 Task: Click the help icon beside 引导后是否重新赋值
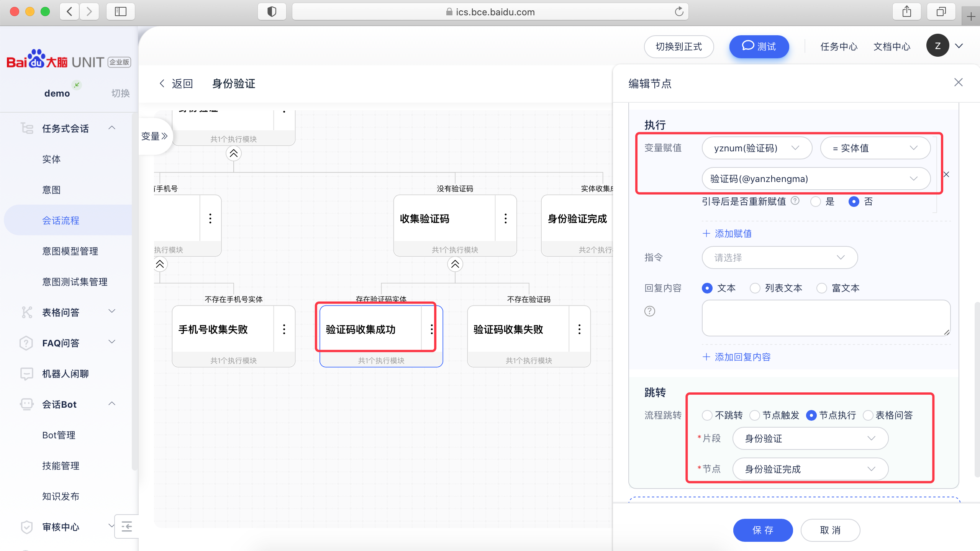tap(795, 201)
